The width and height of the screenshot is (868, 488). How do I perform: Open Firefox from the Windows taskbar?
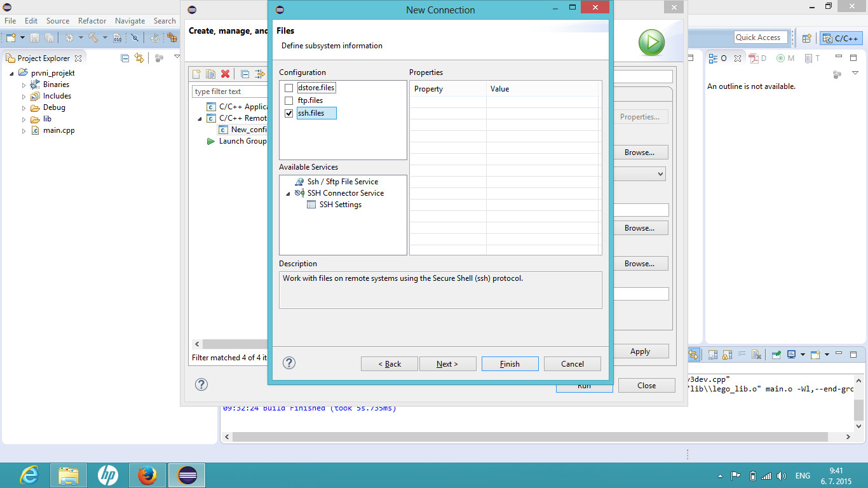[x=147, y=475]
